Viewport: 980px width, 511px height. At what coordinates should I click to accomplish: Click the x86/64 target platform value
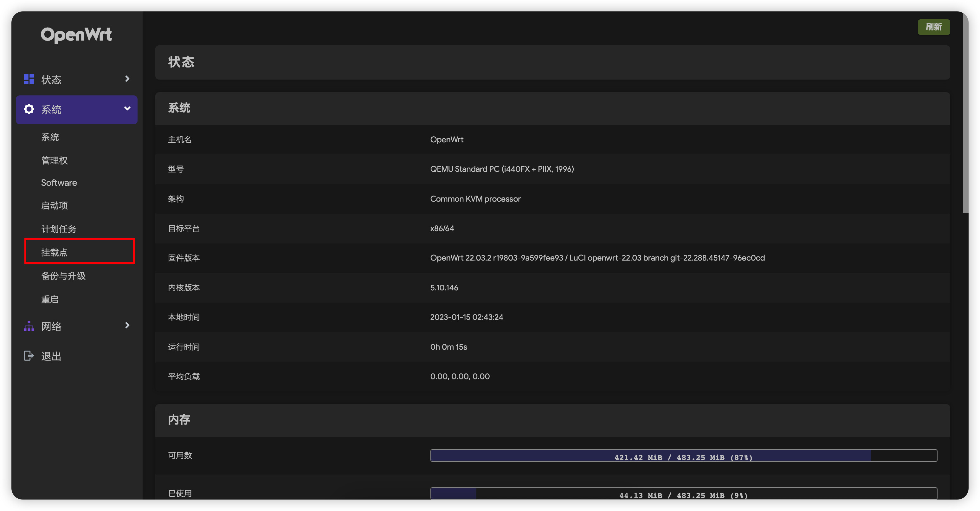coord(442,228)
